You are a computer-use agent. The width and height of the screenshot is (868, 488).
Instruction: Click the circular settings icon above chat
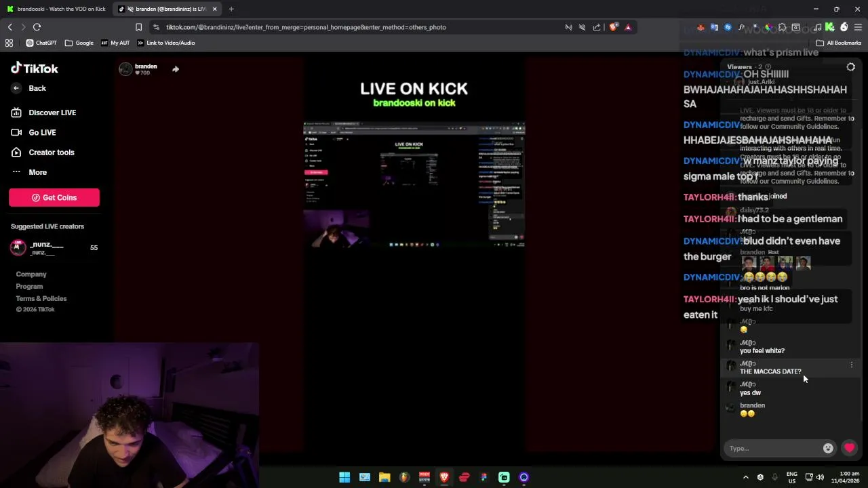[851, 67]
